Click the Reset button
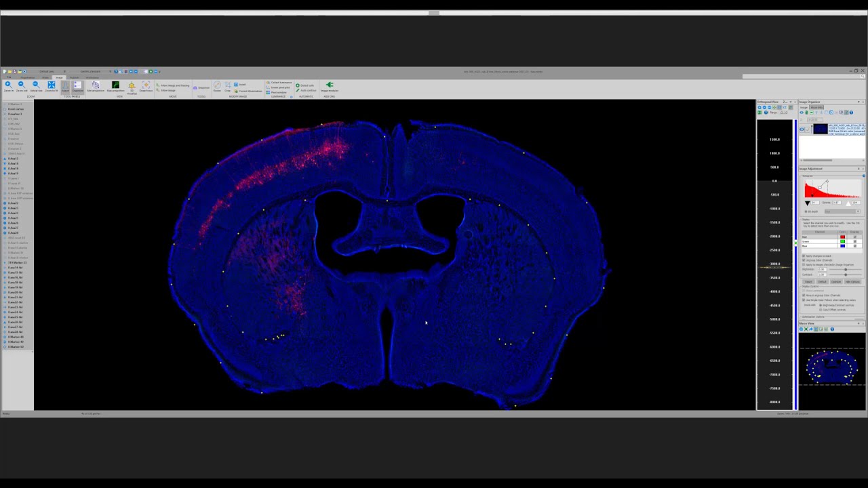 808,282
